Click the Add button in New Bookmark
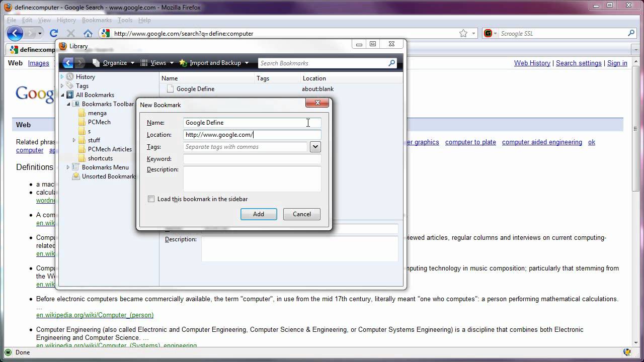The height and width of the screenshot is (362, 644). click(259, 214)
